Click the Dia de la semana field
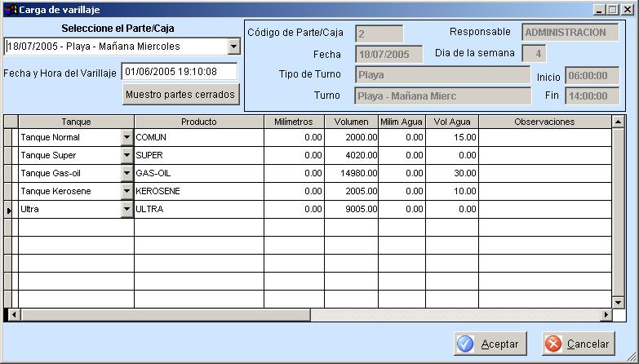 [534, 53]
